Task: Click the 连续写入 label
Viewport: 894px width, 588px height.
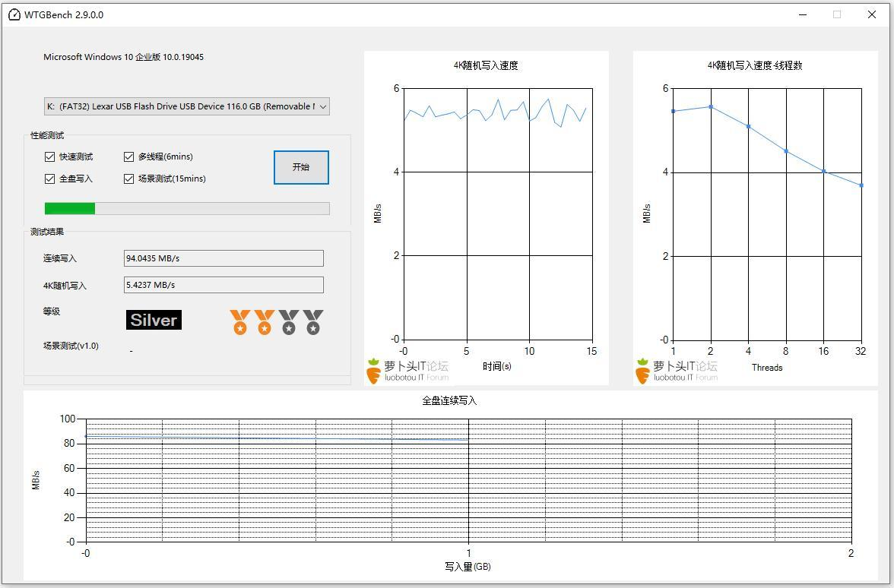Action: point(60,258)
